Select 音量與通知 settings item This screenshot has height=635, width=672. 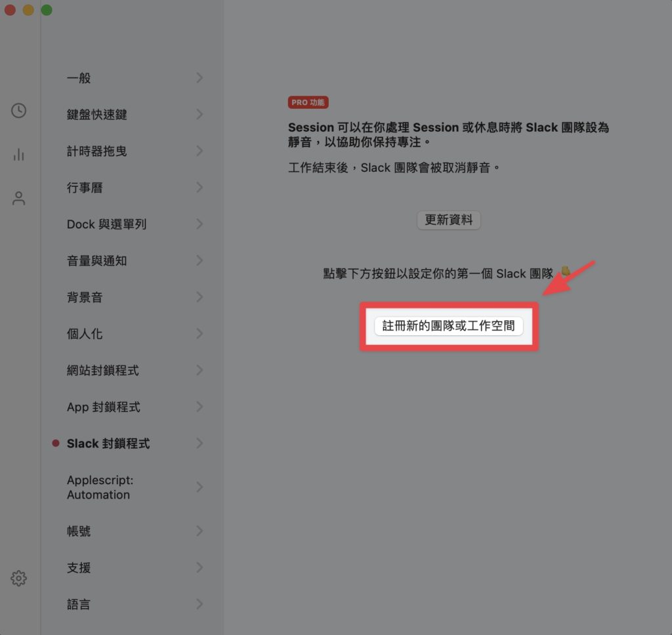click(135, 260)
